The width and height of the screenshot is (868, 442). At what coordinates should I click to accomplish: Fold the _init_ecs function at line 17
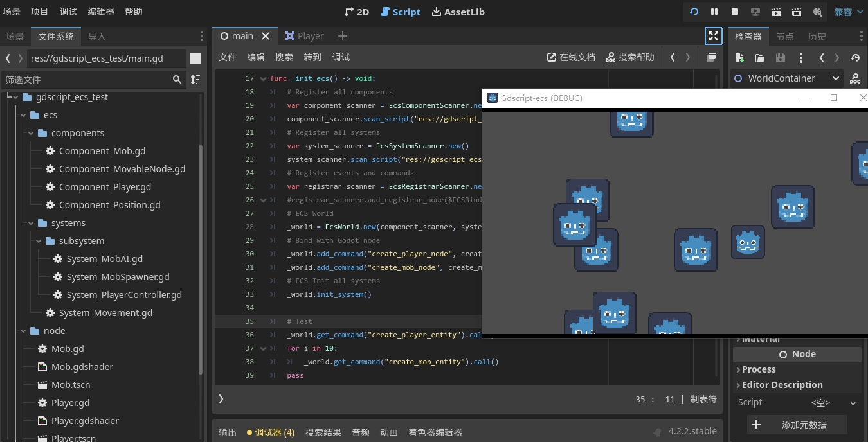coord(263,78)
